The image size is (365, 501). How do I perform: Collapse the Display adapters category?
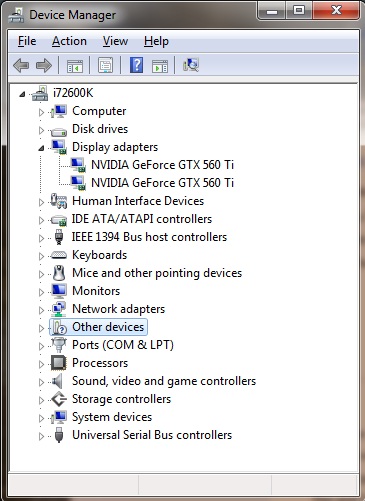point(41,148)
